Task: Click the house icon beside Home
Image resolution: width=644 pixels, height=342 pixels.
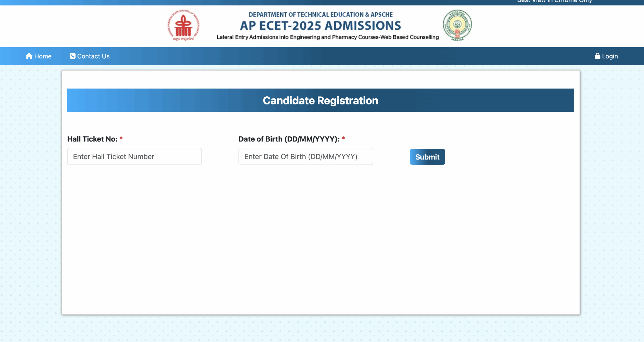Action: (x=29, y=56)
